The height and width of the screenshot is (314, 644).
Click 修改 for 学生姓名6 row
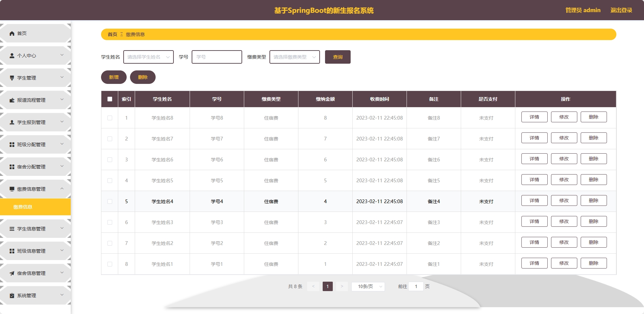tap(564, 159)
